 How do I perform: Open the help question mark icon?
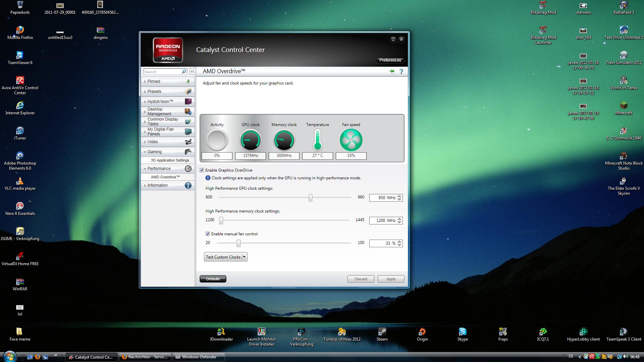pyautogui.click(x=401, y=71)
